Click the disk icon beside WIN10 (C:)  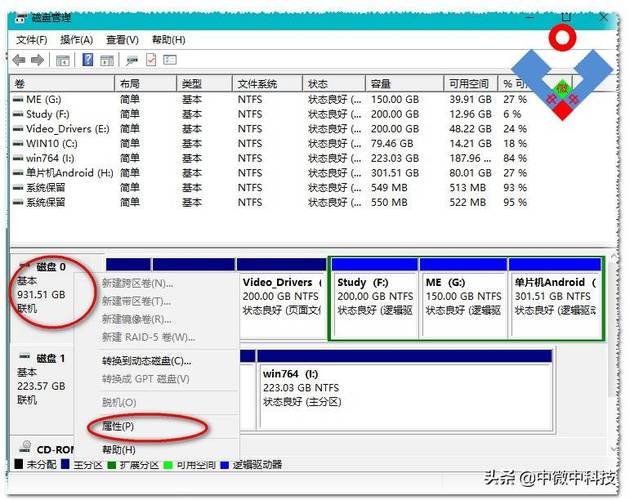pyautogui.click(x=18, y=143)
